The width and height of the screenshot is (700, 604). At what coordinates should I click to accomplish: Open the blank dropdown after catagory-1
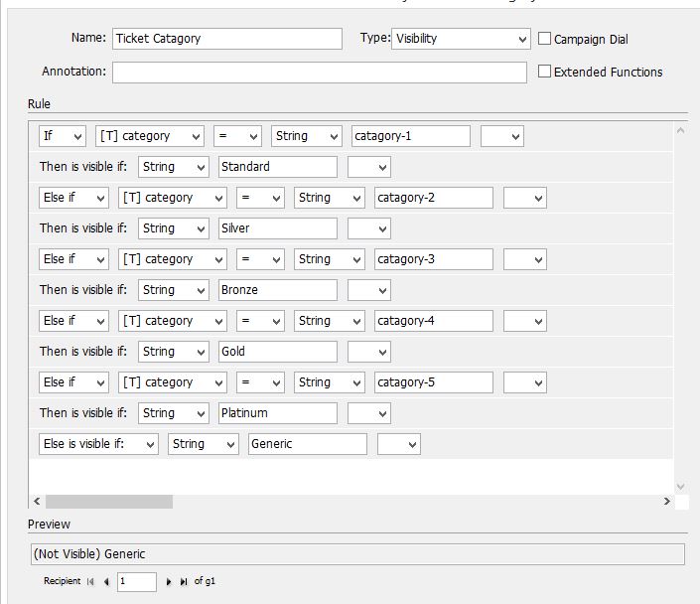(x=502, y=136)
